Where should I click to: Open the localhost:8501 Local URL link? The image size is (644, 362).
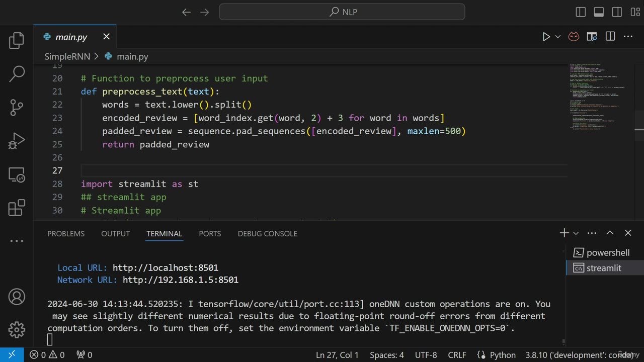[165, 268]
